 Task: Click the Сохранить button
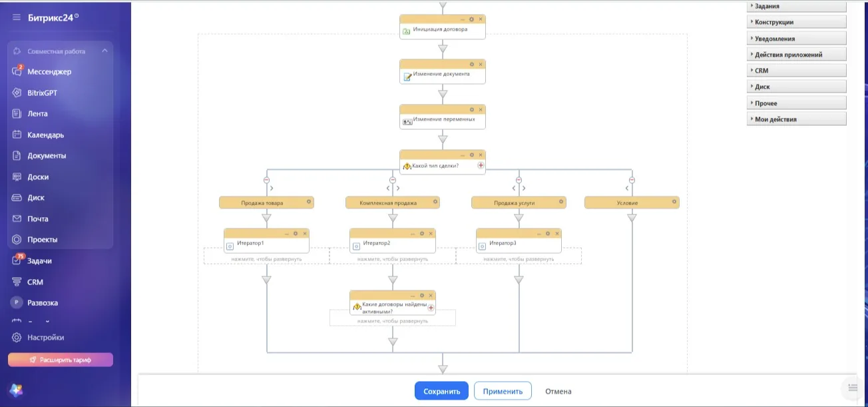441,391
